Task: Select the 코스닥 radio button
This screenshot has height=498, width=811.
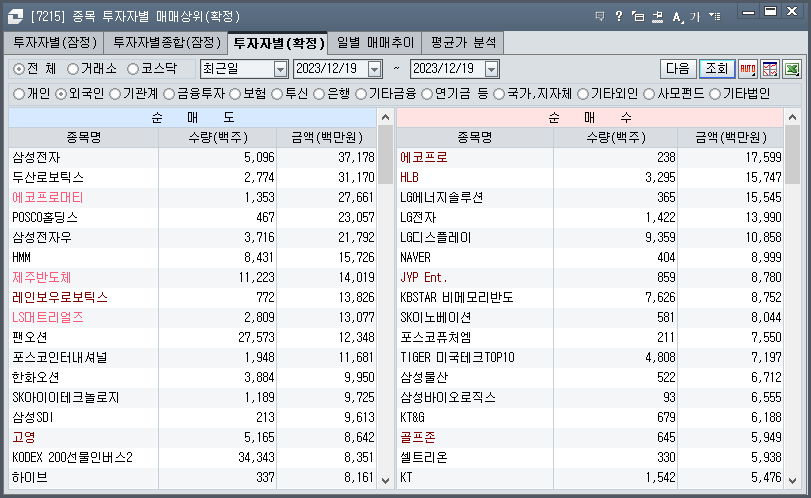Action: [x=133, y=69]
